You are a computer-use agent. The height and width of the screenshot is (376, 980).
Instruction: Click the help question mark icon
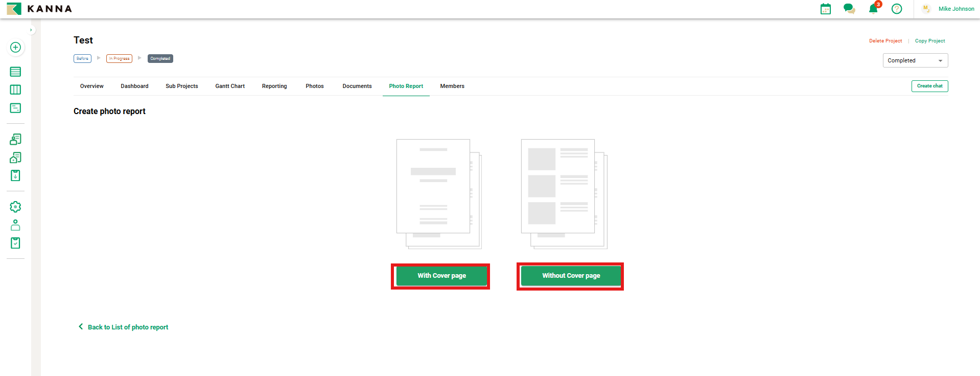coord(896,9)
